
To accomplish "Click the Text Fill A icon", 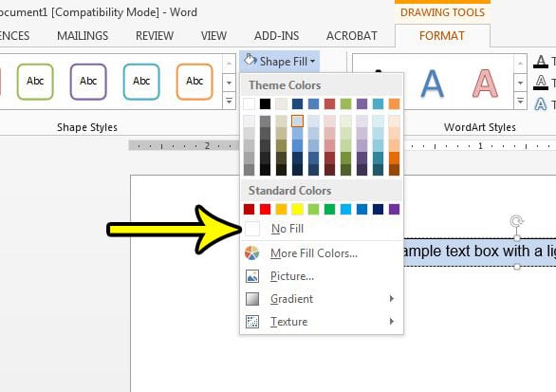I will click(541, 62).
